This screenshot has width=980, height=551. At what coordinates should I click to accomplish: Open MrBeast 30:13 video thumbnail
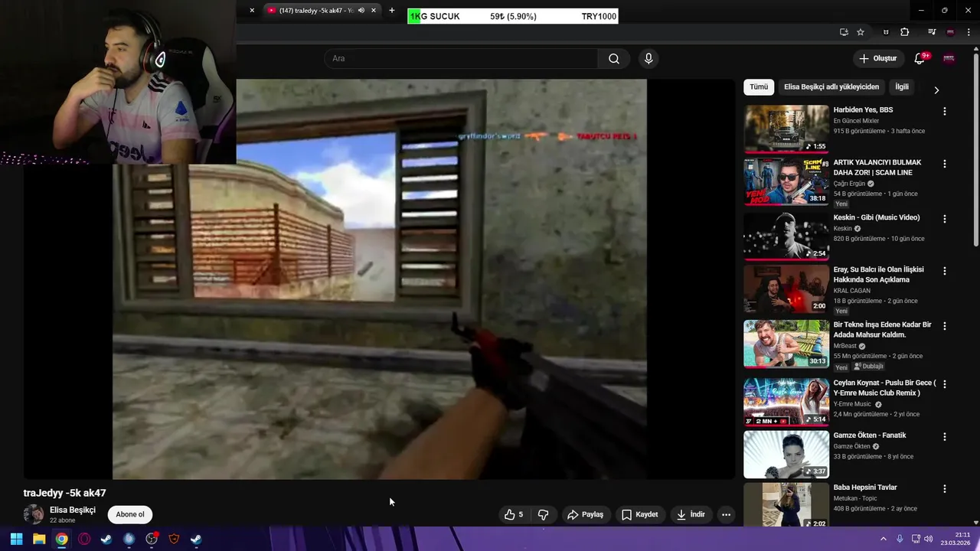click(x=786, y=344)
